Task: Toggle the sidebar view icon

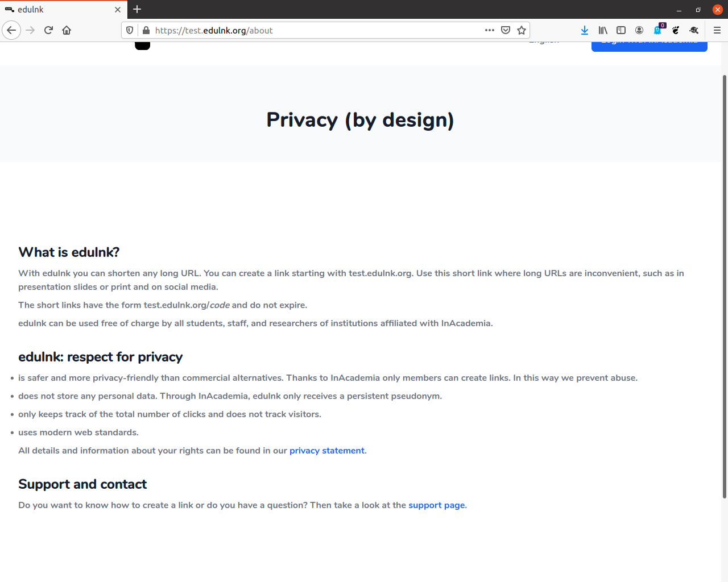Action: click(621, 30)
